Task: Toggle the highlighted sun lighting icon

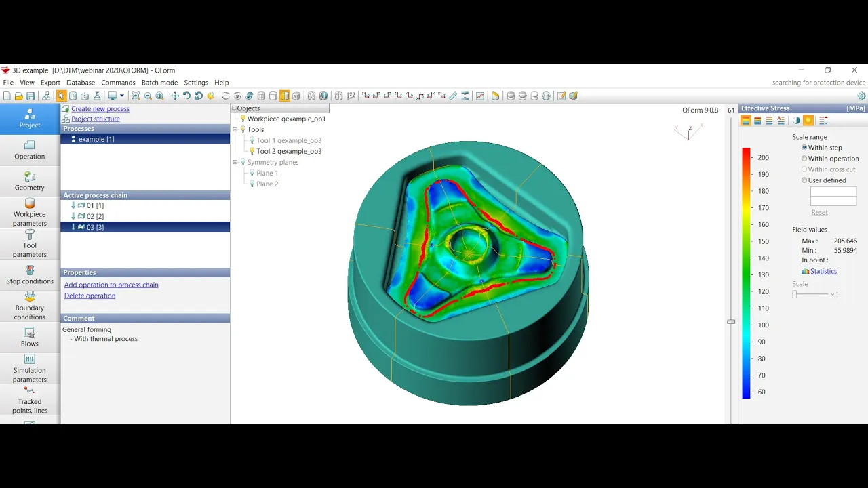Action: (808, 121)
